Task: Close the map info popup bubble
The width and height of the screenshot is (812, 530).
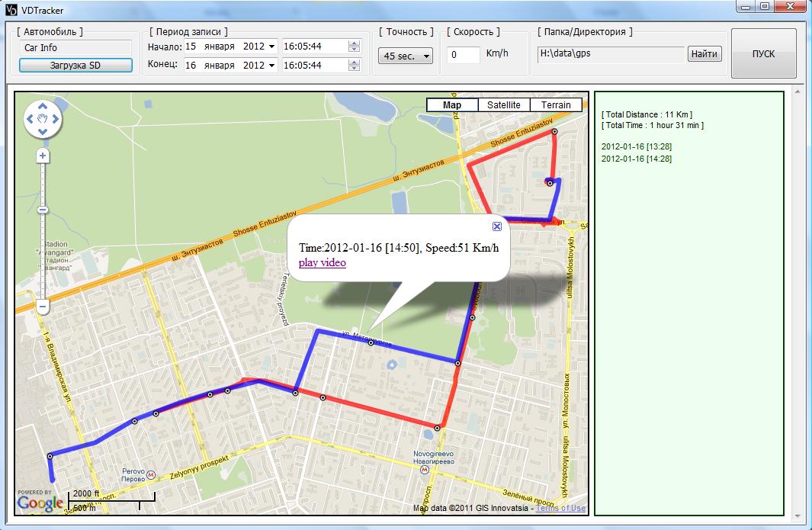Action: pos(496,226)
